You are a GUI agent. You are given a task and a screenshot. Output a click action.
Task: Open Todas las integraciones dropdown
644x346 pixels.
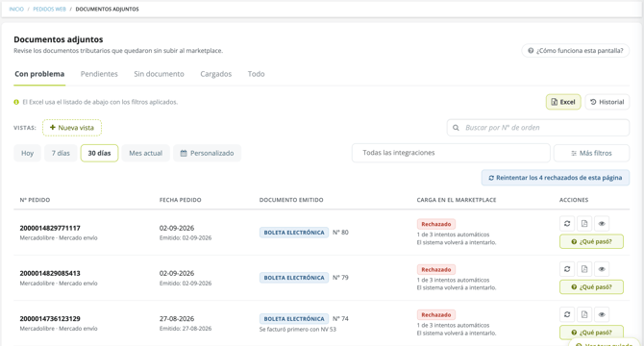click(x=451, y=153)
